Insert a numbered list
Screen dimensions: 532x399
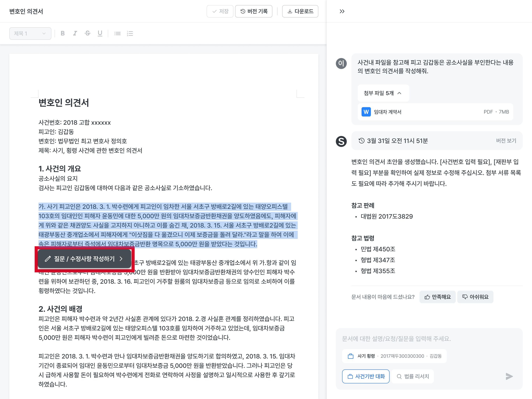point(130,34)
